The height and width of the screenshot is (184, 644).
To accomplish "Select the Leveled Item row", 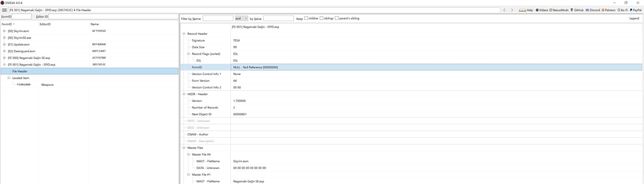I will coord(90,78).
